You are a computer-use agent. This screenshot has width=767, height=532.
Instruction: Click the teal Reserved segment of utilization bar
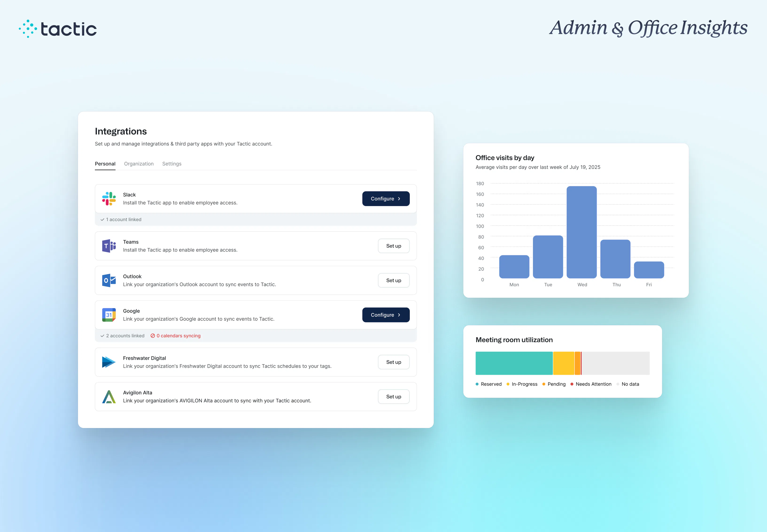pos(514,363)
